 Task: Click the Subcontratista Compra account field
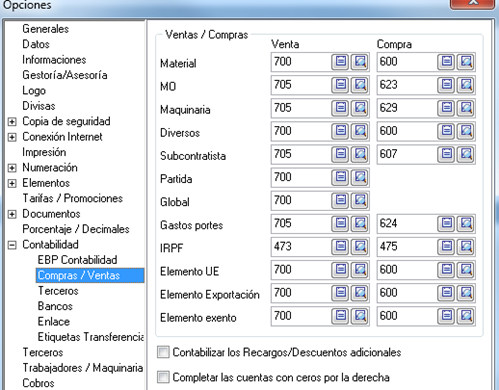pyautogui.click(x=407, y=154)
